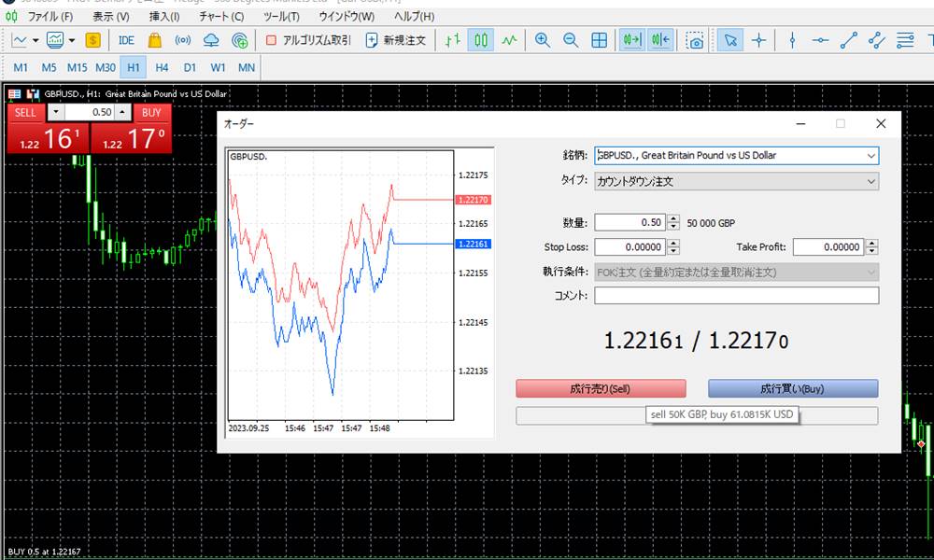
Task: Open the Market shopping bag icon
Action: [x=155, y=40]
